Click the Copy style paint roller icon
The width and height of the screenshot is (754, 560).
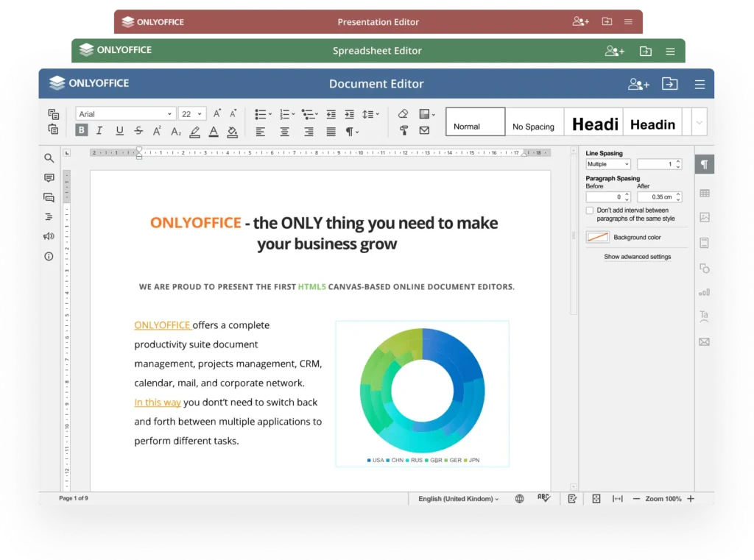tap(404, 130)
